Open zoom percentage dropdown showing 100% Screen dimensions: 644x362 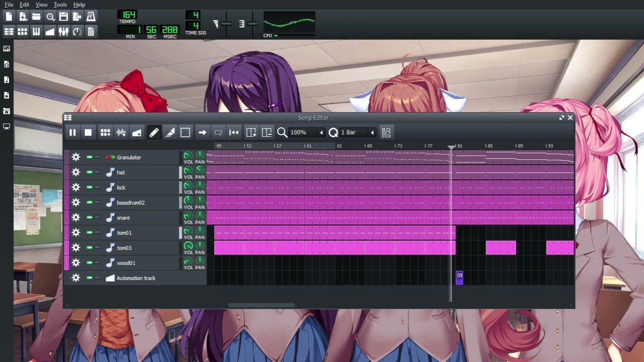[307, 133]
